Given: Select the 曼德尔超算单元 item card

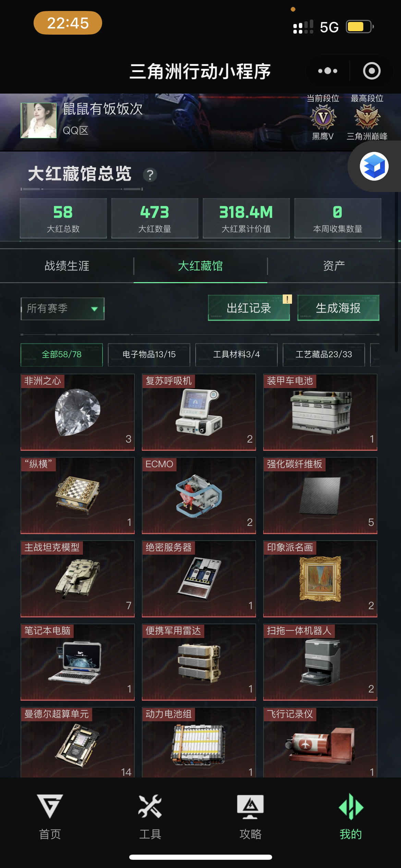Looking at the screenshot, I should click(x=77, y=742).
